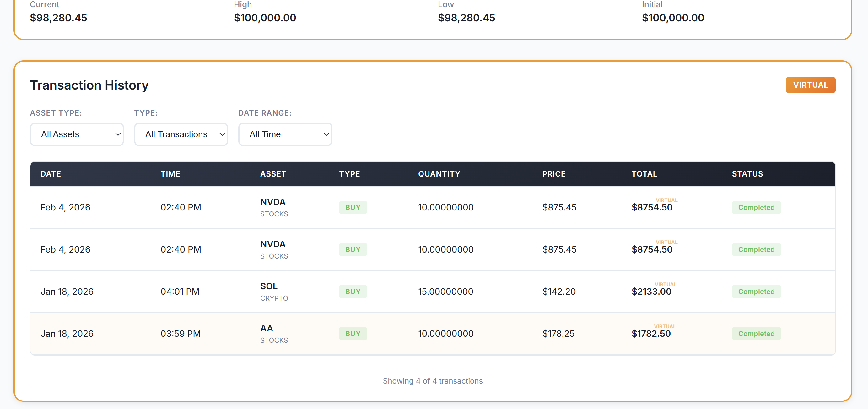The height and width of the screenshot is (409, 868).
Task: Click Completed status in AA row
Action: coord(756,334)
